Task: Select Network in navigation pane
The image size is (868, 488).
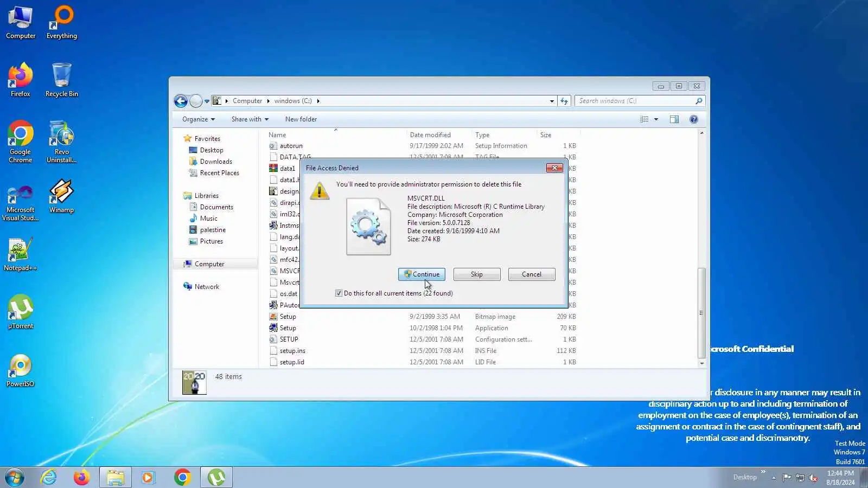Action: 207,287
